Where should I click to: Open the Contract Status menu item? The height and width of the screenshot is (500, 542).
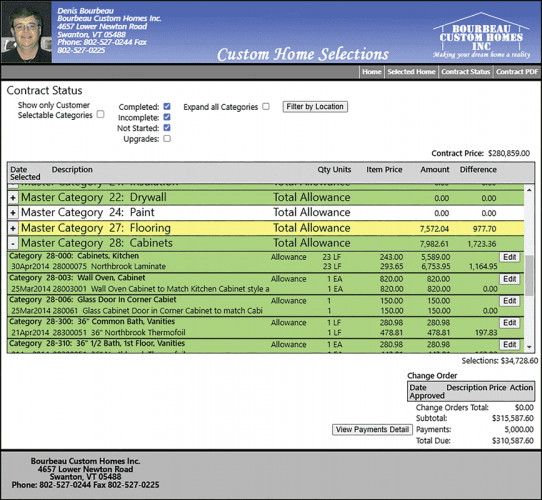pyautogui.click(x=465, y=72)
